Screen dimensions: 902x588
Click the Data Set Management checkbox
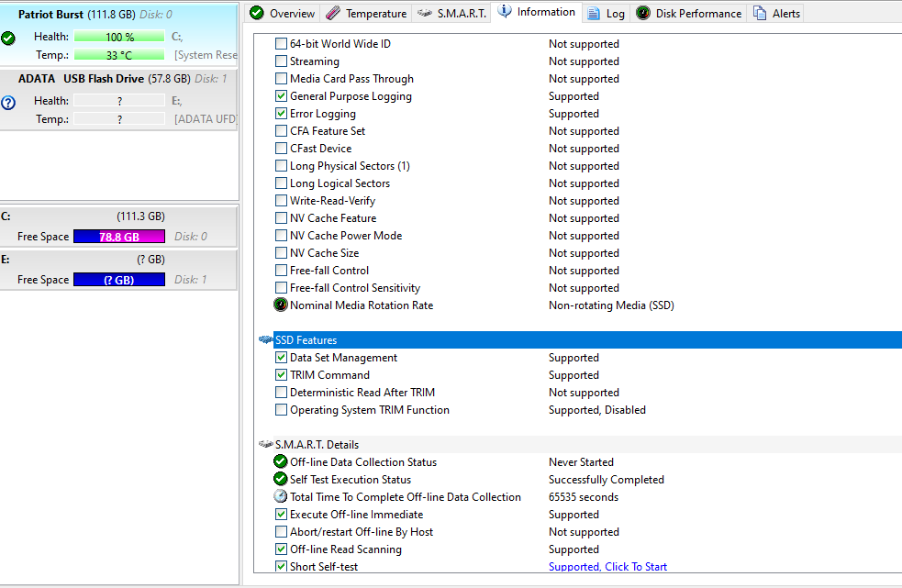pos(282,357)
